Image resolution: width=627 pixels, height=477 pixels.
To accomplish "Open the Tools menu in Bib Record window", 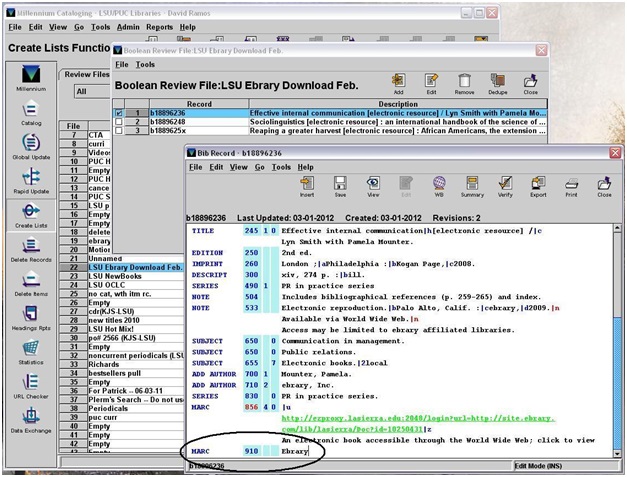I will (x=281, y=167).
